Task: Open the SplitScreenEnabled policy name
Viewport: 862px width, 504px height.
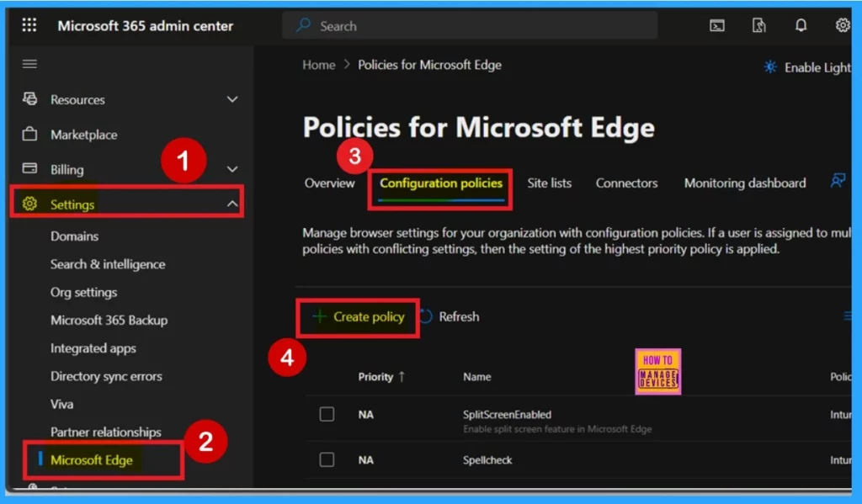Action: point(507,415)
